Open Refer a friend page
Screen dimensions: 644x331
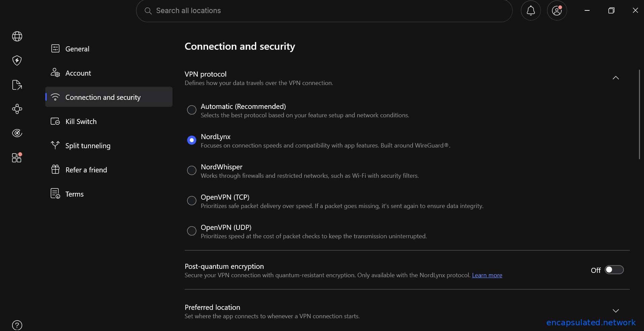tap(109, 170)
